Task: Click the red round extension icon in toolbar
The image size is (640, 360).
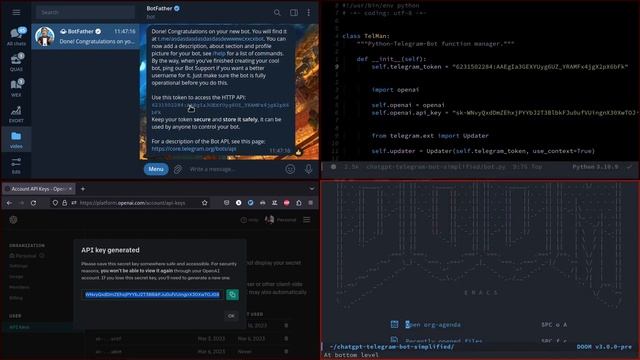Action: click(x=287, y=203)
